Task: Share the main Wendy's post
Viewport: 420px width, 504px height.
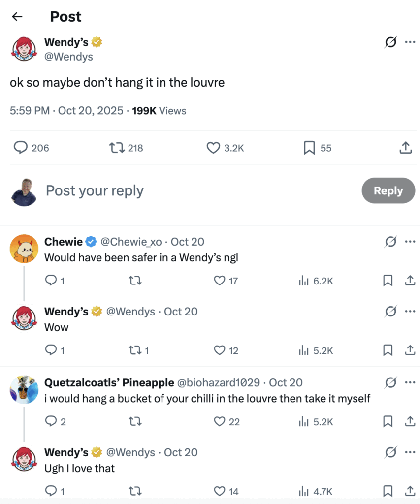Action: [405, 148]
